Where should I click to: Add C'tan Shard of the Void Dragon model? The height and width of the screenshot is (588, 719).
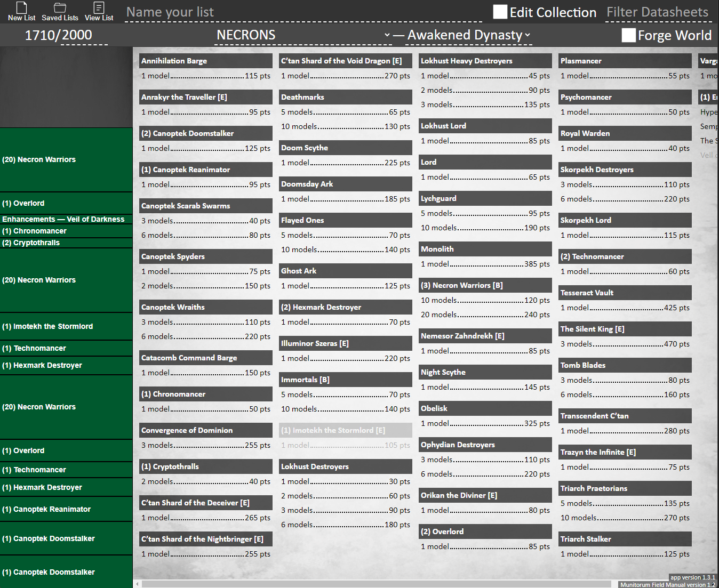pos(346,76)
